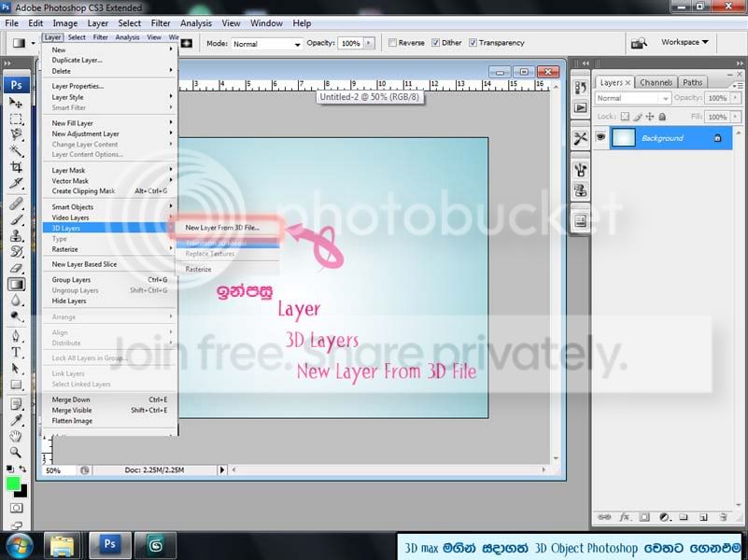
Task: Open the Workspace dropdown
Action: pyautogui.click(x=684, y=42)
